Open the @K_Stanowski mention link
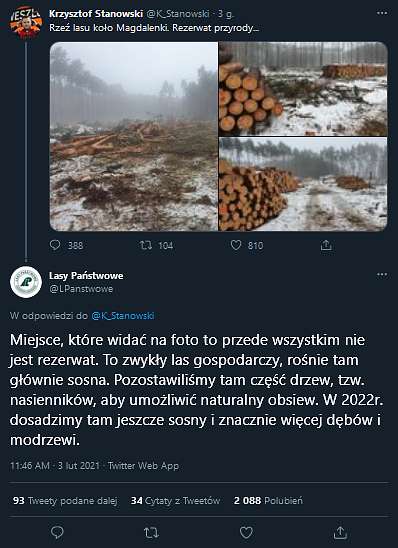 coord(123,316)
